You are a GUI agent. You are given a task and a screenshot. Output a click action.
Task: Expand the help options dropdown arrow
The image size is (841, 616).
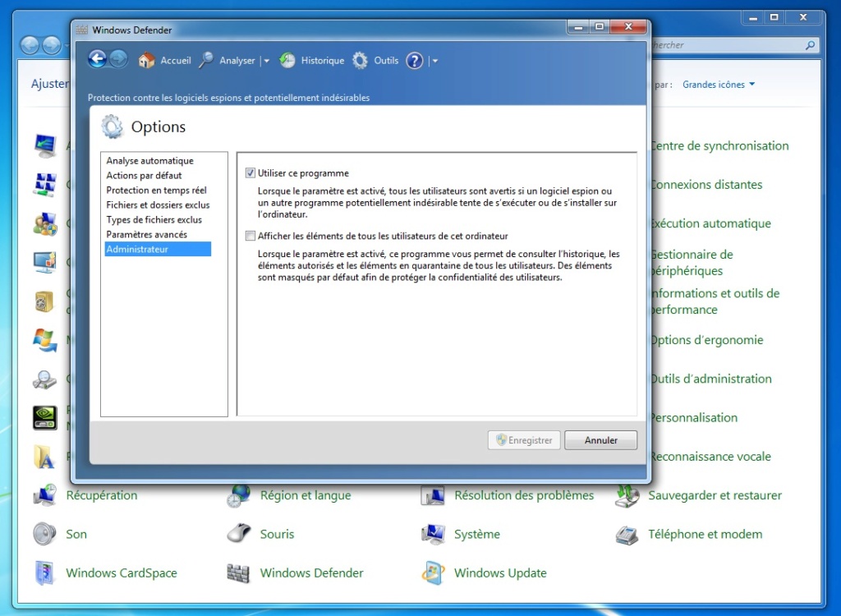click(x=435, y=61)
